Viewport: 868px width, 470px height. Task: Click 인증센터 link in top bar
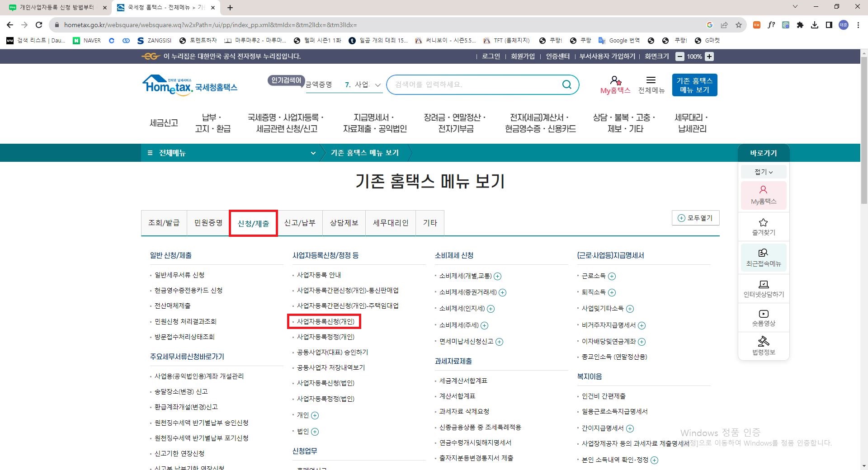[558, 56]
